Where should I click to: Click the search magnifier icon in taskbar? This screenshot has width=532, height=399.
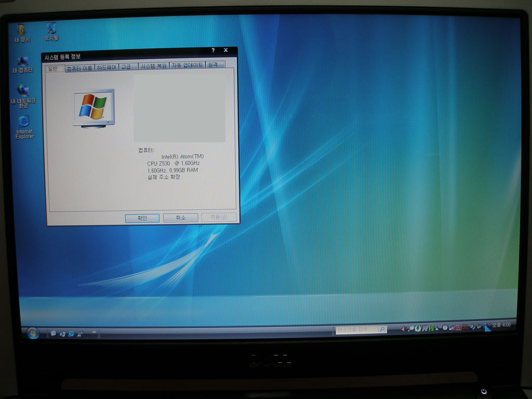(x=382, y=329)
